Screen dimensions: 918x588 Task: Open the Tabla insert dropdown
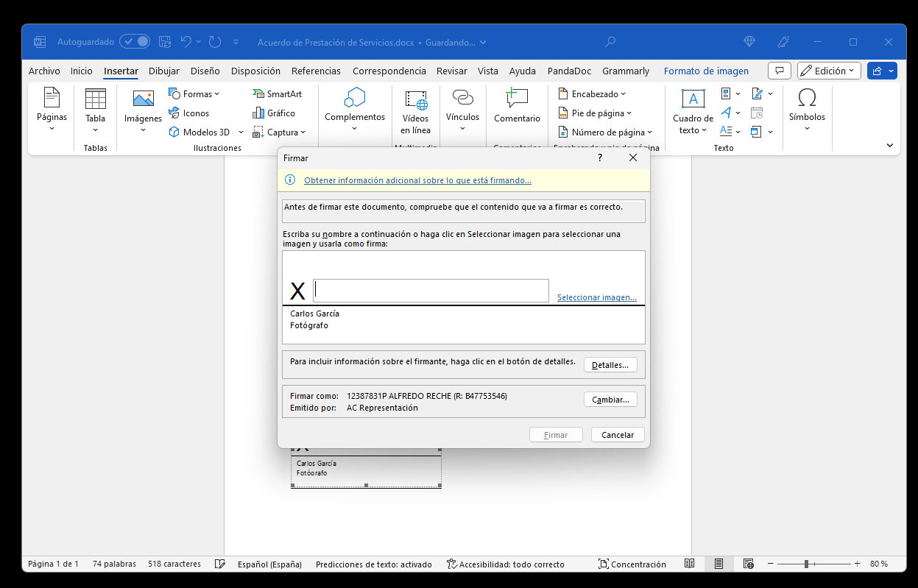tap(95, 110)
